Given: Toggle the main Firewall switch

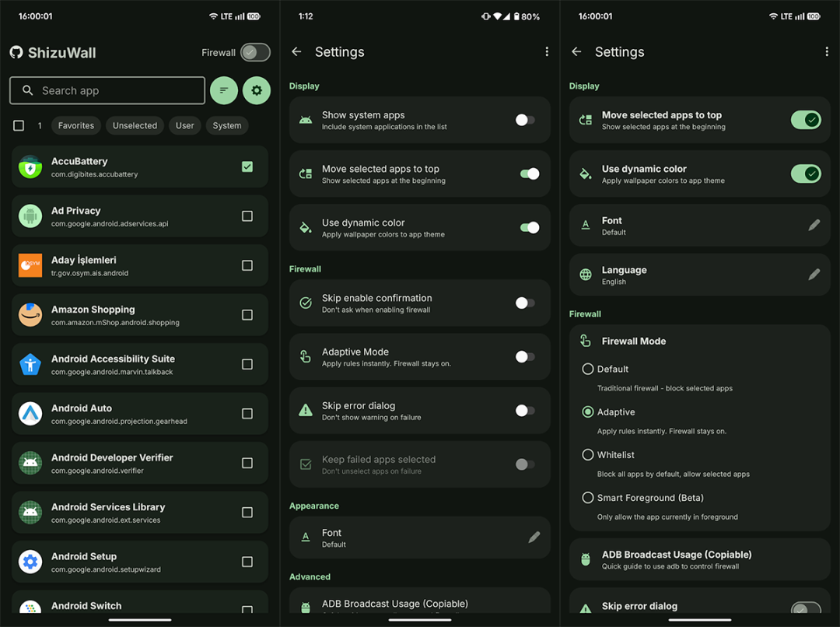Looking at the screenshot, I should click(255, 52).
